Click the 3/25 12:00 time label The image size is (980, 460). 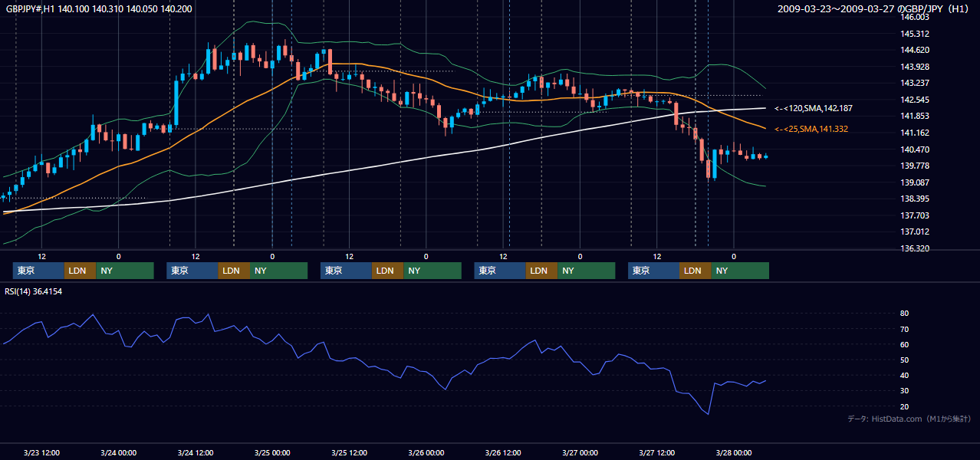pyautogui.click(x=349, y=452)
